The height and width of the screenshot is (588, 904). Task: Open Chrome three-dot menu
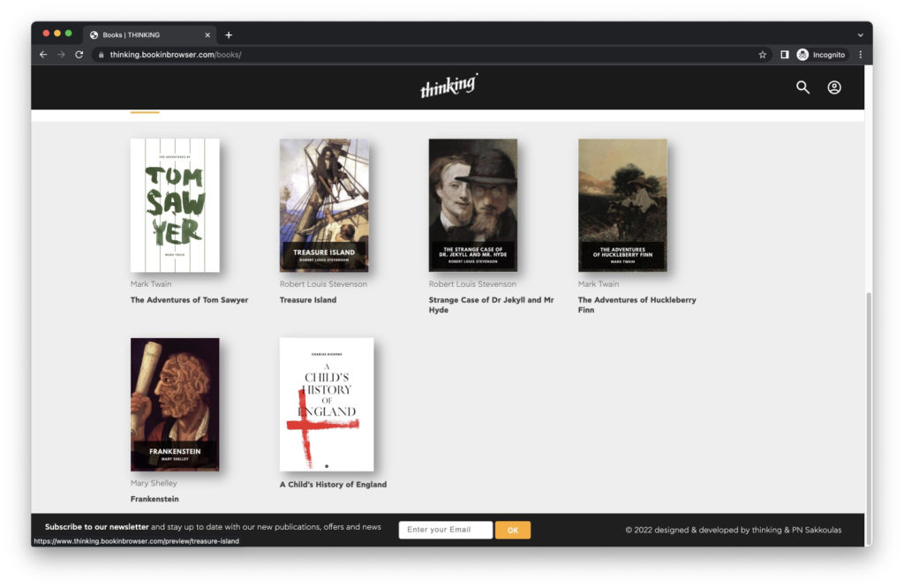pos(860,54)
